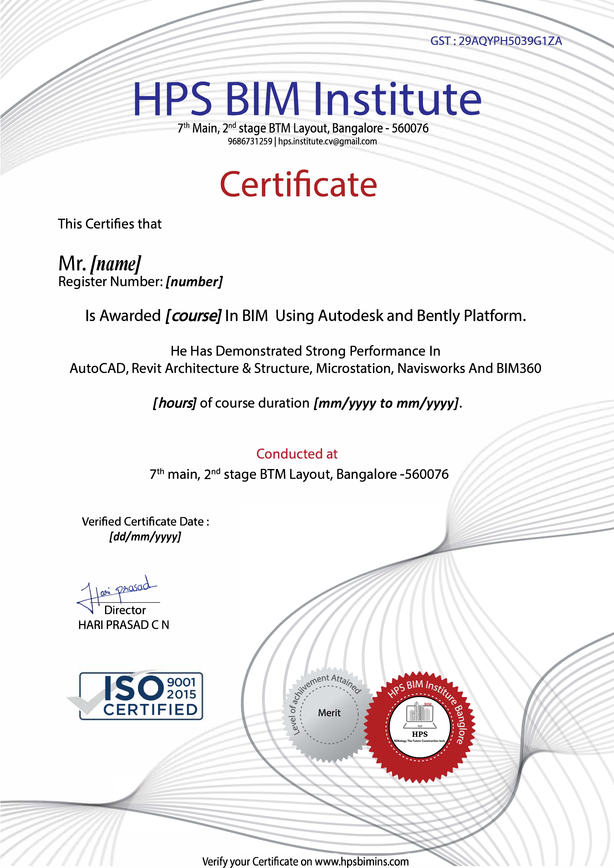Click the institute address line below the heading
The image size is (614, 868).
click(x=303, y=128)
